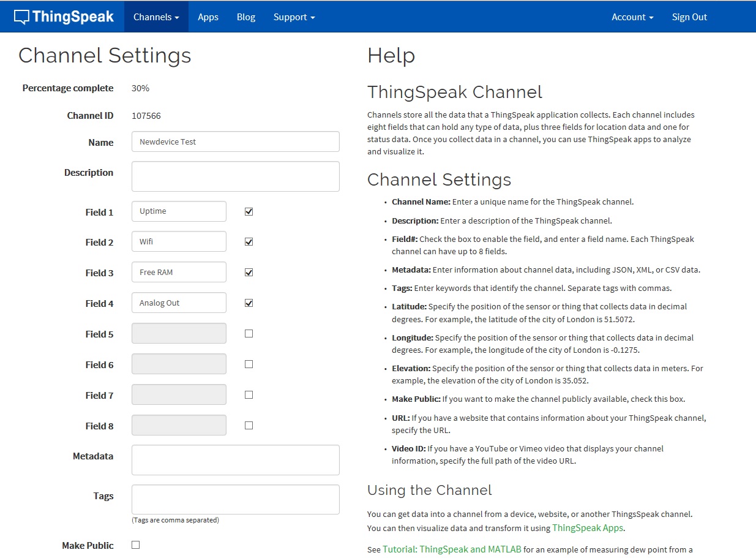Open the ThingSpeak Apps link
The width and height of the screenshot is (756, 558).
588,528
